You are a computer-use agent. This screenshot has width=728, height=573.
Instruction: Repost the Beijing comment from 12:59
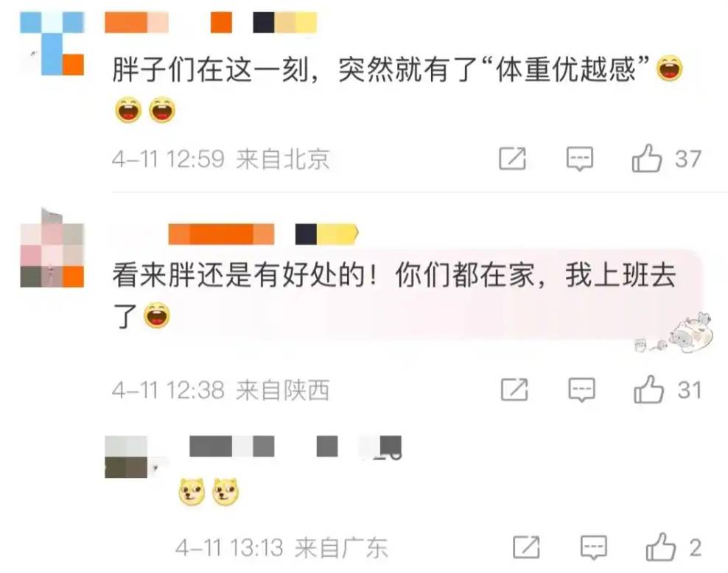pyautogui.click(x=513, y=159)
